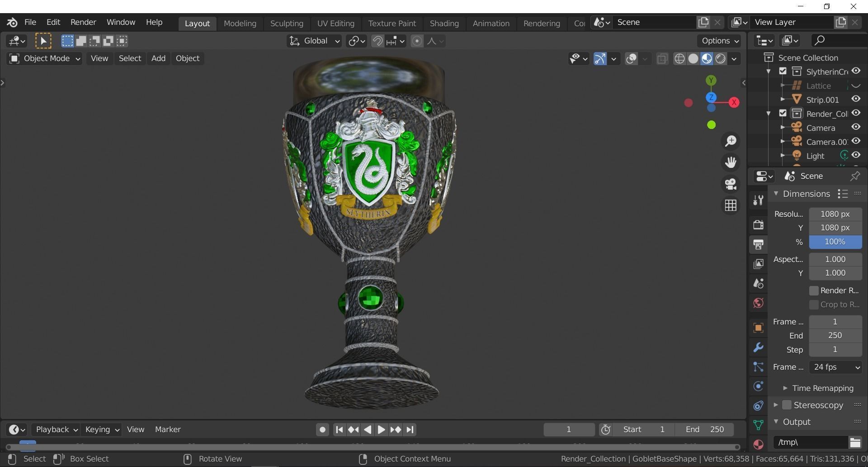Open the Render properties tab
Image resolution: width=868 pixels, height=467 pixels.
[758, 224]
